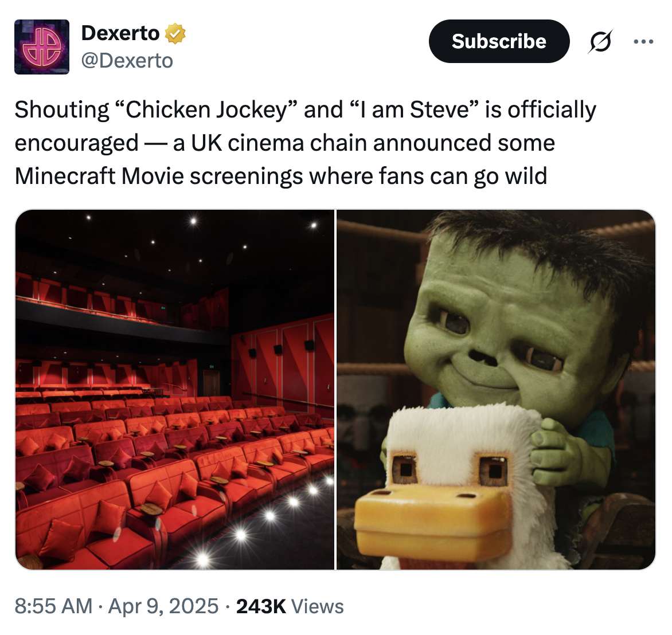Open the Dexerto display name link

coord(120,33)
